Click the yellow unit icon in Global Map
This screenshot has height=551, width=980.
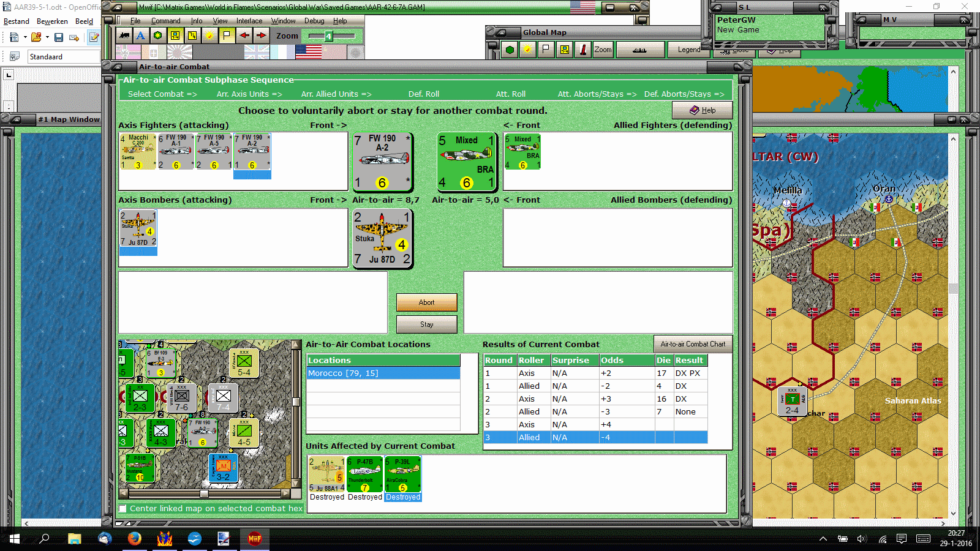(x=565, y=50)
